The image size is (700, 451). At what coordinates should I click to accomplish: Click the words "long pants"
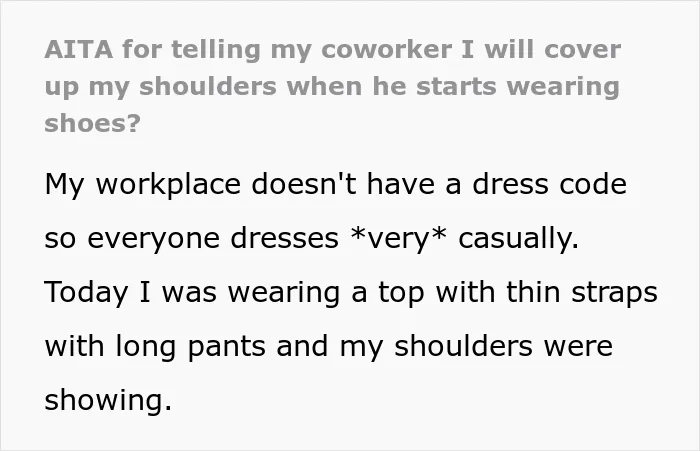pyautogui.click(x=191, y=347)
